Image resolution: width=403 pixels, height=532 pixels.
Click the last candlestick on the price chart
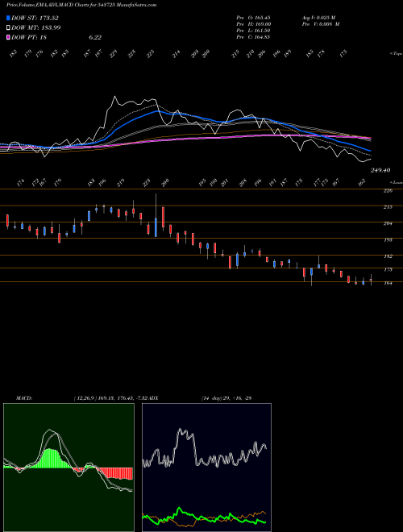(371, 280)
